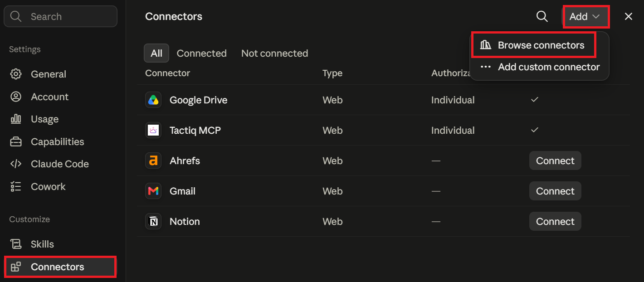Click the Connectors blocks icon in sidebar
Image resolution: width=644 pixels, height=282 pixels.
[16, 267]
